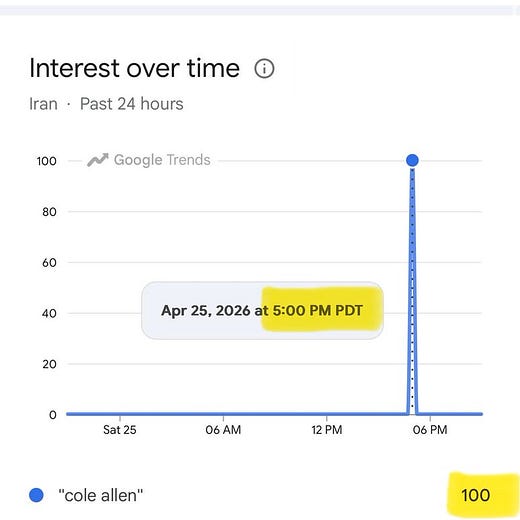Click the highlighted 5:00 PM PDT time
Screen dimensions: 520x520
318,310
